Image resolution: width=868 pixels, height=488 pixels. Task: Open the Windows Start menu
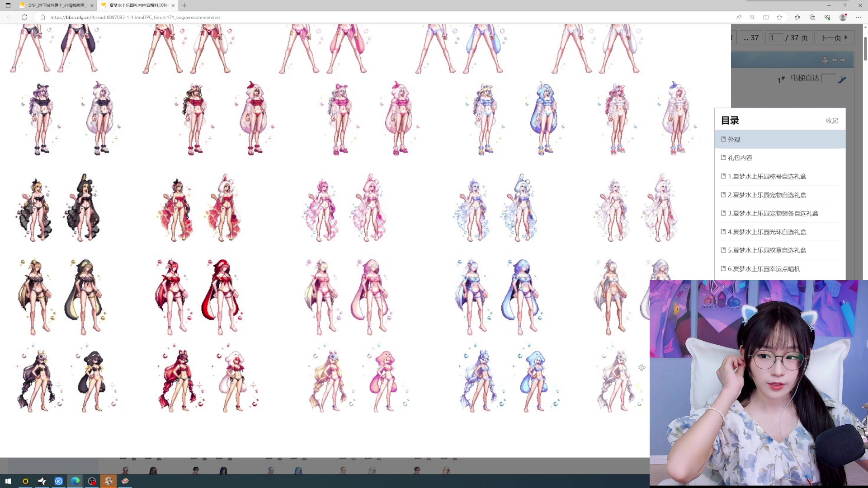8,481
